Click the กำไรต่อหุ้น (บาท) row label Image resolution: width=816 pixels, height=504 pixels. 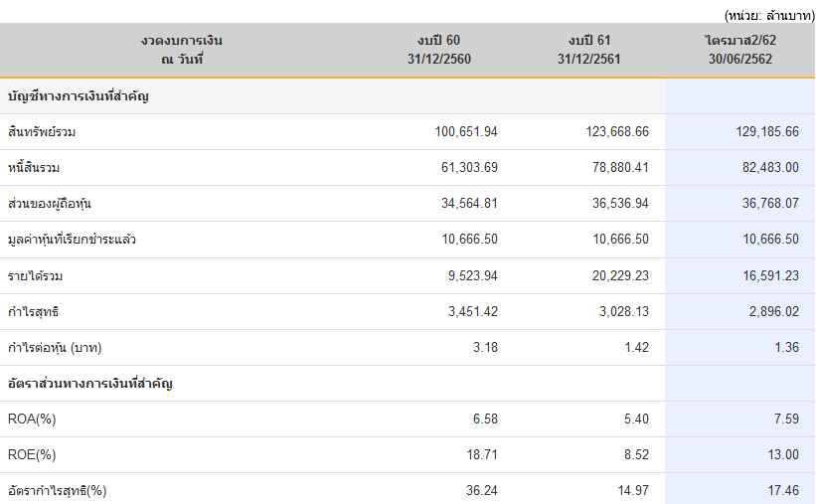coord(55,347)
